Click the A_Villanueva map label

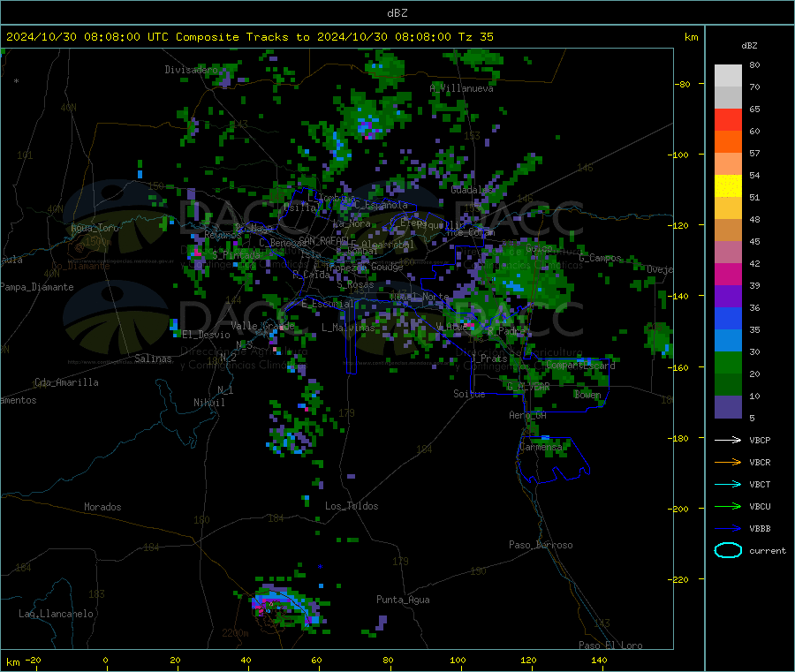461,88
